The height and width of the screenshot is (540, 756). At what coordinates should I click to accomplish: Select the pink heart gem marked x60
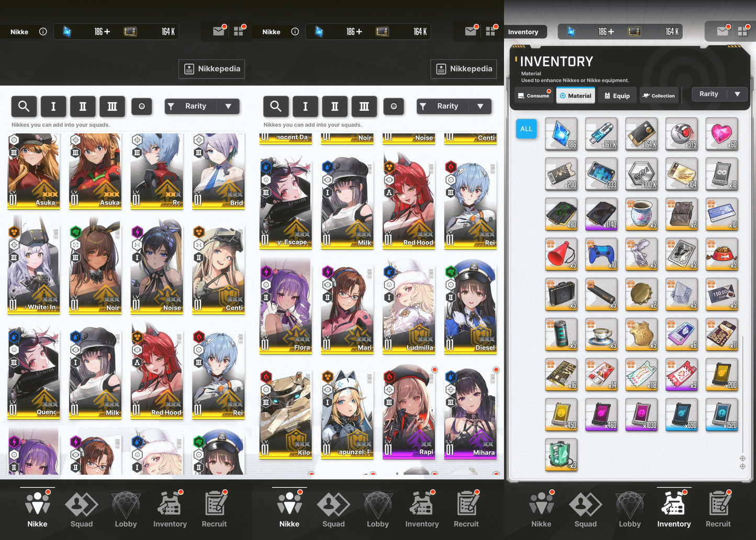(721, 133)
